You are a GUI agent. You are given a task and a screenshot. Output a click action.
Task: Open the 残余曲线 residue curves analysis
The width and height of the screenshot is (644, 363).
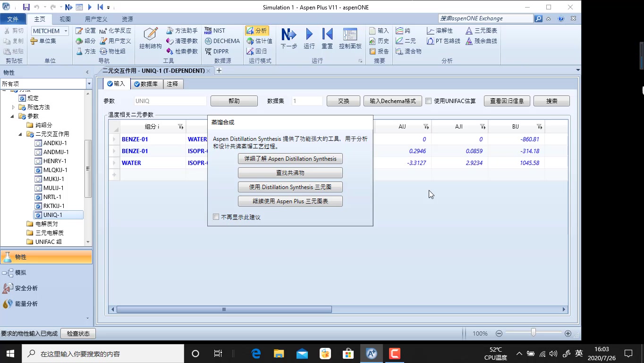click(x=481, y=41)
